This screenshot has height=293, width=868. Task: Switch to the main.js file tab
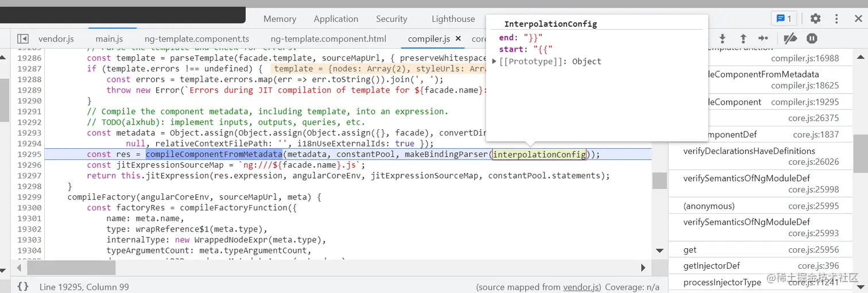109,39
